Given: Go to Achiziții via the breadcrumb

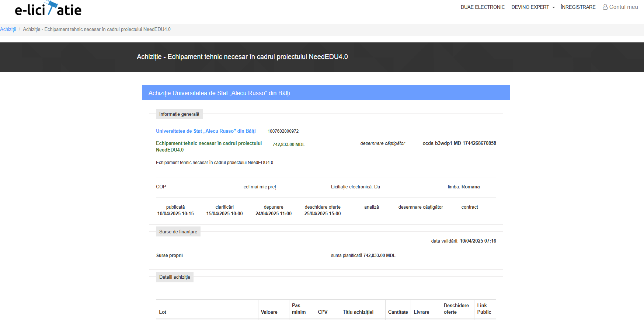Looking at the screenshot, I should 8,29.
